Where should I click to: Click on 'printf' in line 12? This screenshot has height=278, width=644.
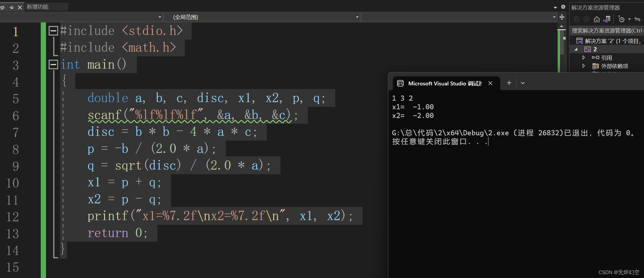[x=108, y=216]
